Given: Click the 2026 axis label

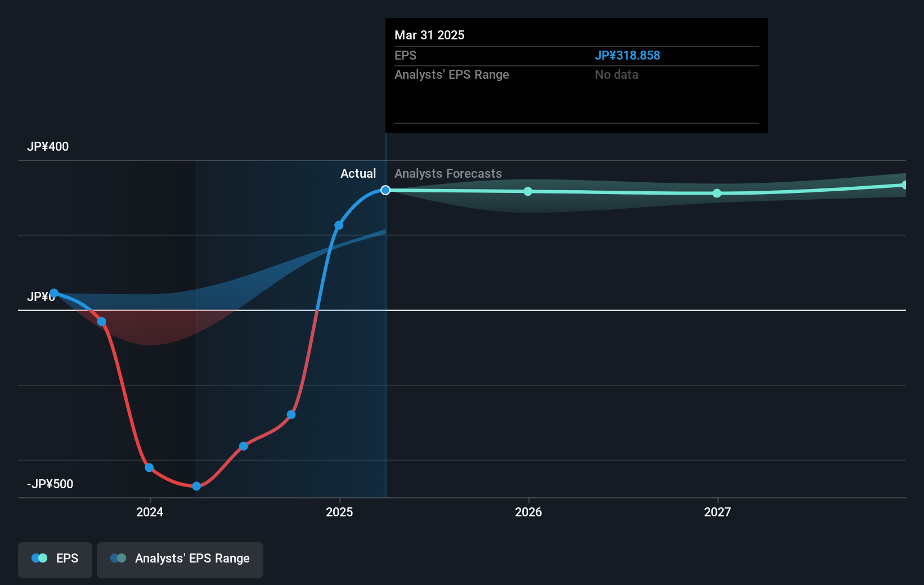Looking at the screenshot, I should [x=528, y=512].
